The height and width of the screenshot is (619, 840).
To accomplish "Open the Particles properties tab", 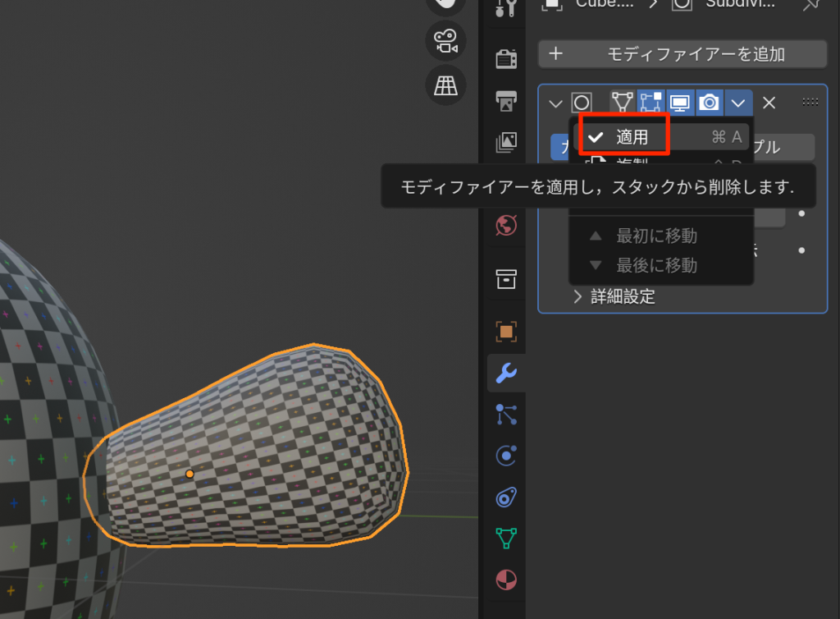I will [506, 415].
